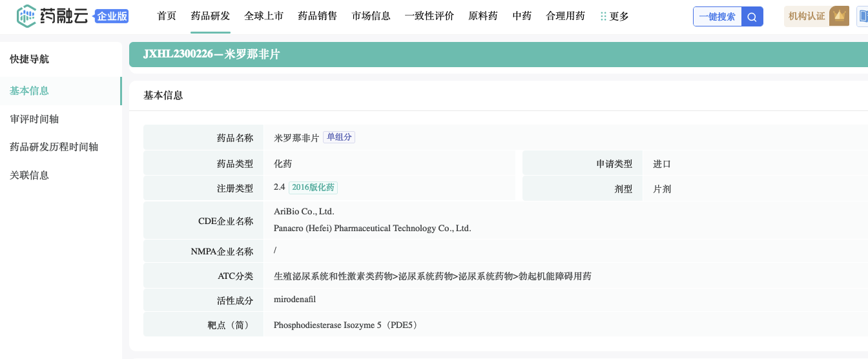
Task: Open the 更多 grid-dots menu
Action: pyautogui.click(x=614, y=16)
